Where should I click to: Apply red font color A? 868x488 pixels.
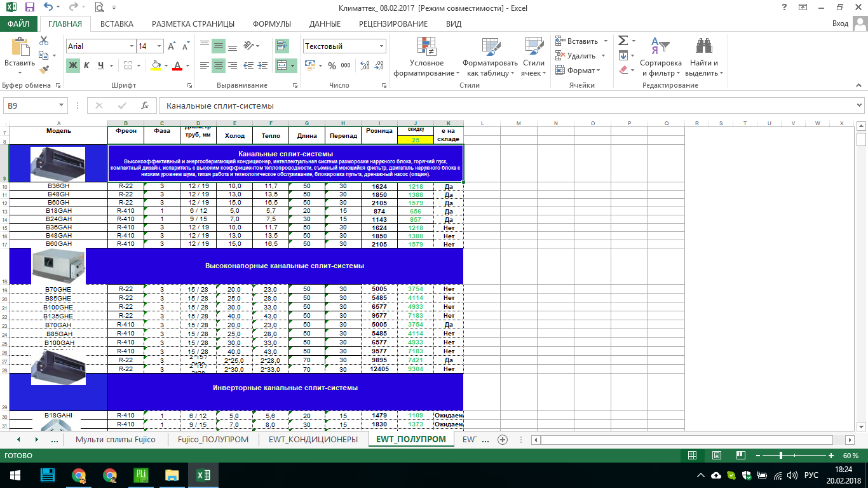click(177, 65)
